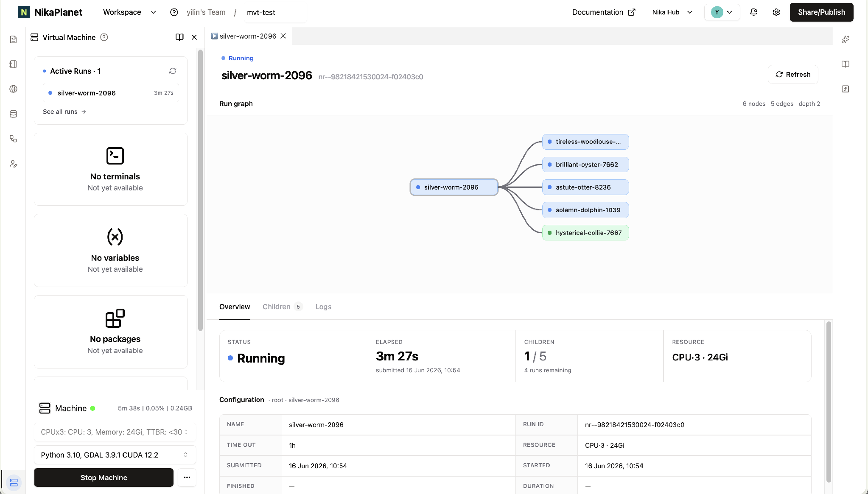This screenshot has width=868, height=494.
Task: Select the brilliant-oyster-7662 graph node
Action: point(585,165)
